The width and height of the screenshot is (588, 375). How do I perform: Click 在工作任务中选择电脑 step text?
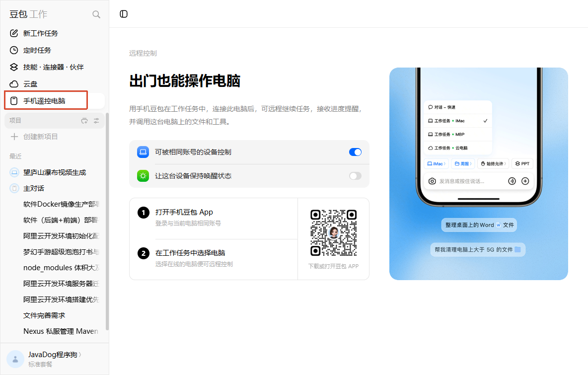pyautogui.click(x=190, y=253)
